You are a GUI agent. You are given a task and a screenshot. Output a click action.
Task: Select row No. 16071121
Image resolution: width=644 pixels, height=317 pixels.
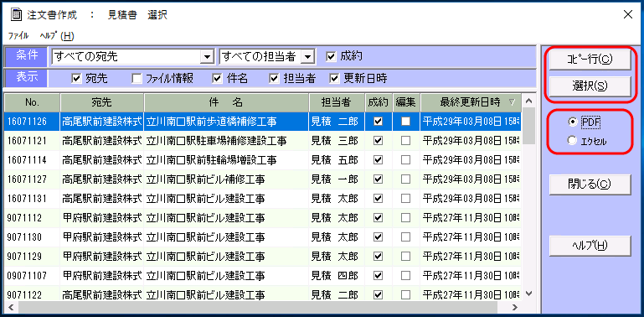(263, 141)
